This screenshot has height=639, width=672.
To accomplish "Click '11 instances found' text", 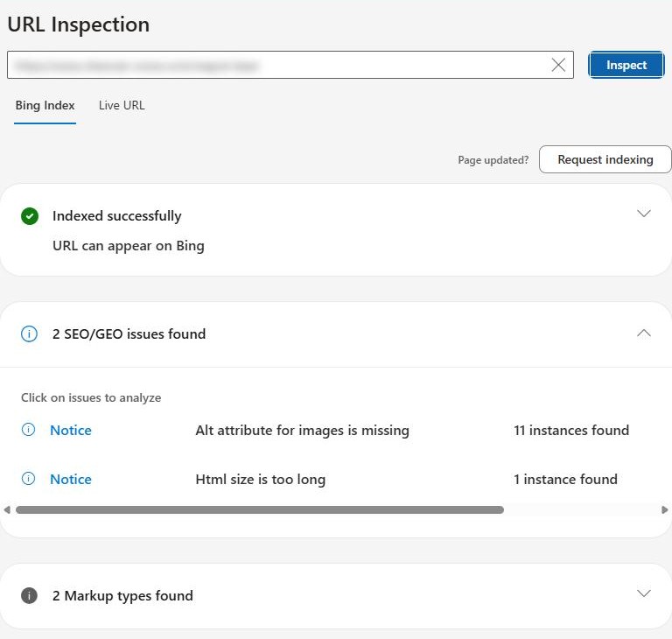I will (x=571, y=430).
